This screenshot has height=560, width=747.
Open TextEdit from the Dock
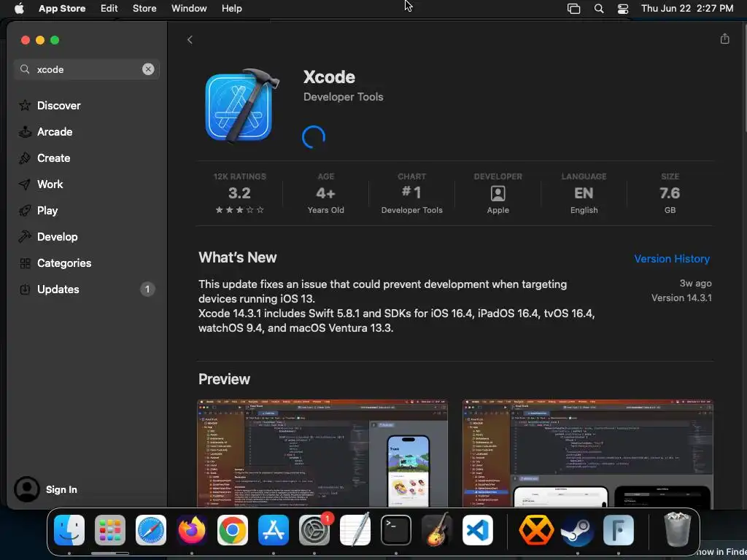[355, 530]
